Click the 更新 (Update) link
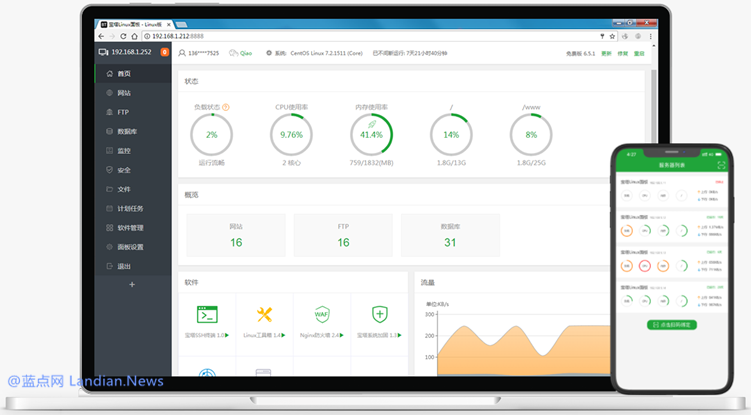Screen dimensions: 751x415 point(606,52)
